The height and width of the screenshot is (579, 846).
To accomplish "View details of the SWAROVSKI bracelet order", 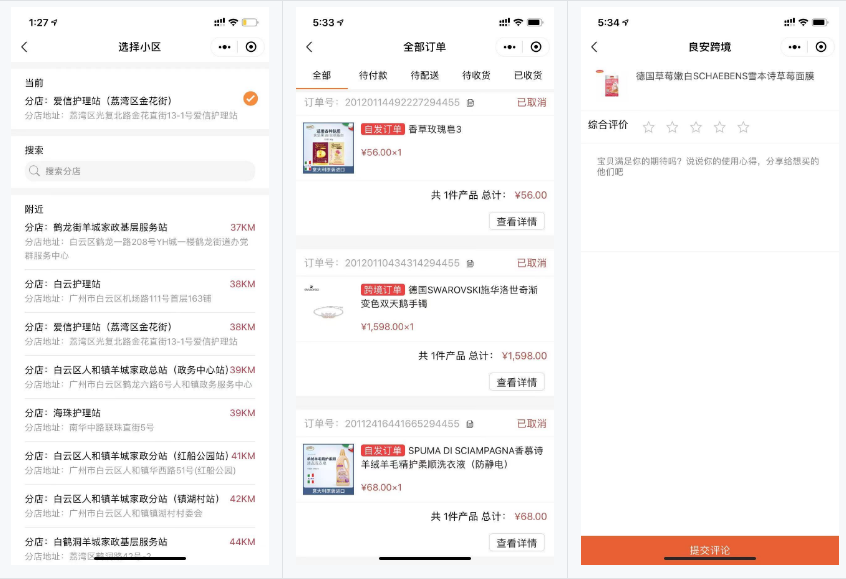I will click(x=517, y=383).
